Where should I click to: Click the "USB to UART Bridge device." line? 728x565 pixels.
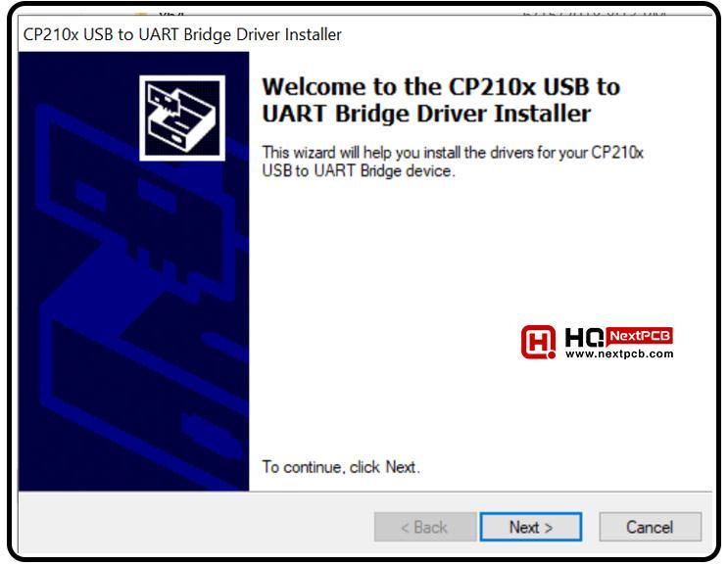(x=359, y=170)
